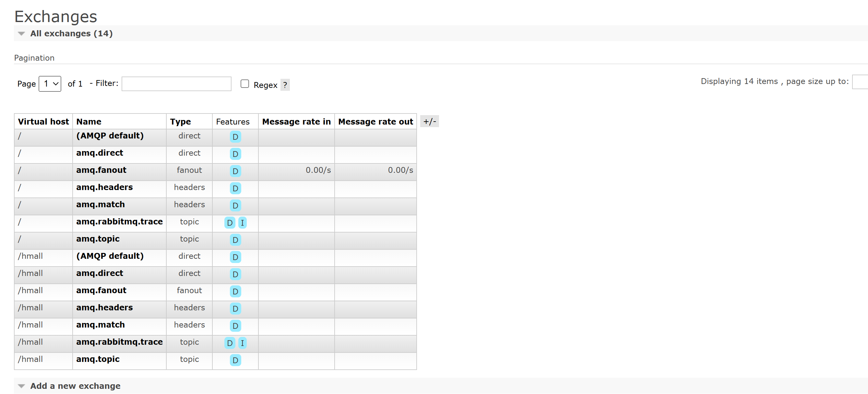Image resolution: width=868 pixels, height=394 pixels.
Task: Open the Page number dropdown
Action: (x=50, y=84)
